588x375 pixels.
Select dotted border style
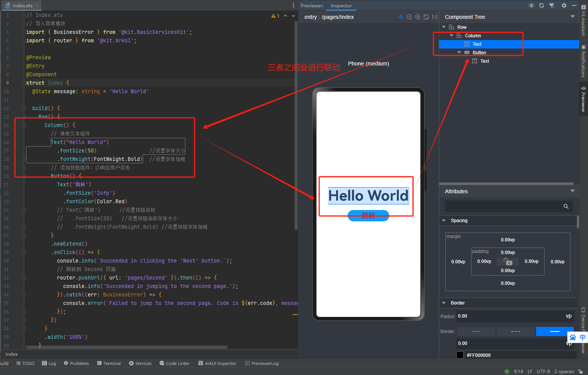476,331
